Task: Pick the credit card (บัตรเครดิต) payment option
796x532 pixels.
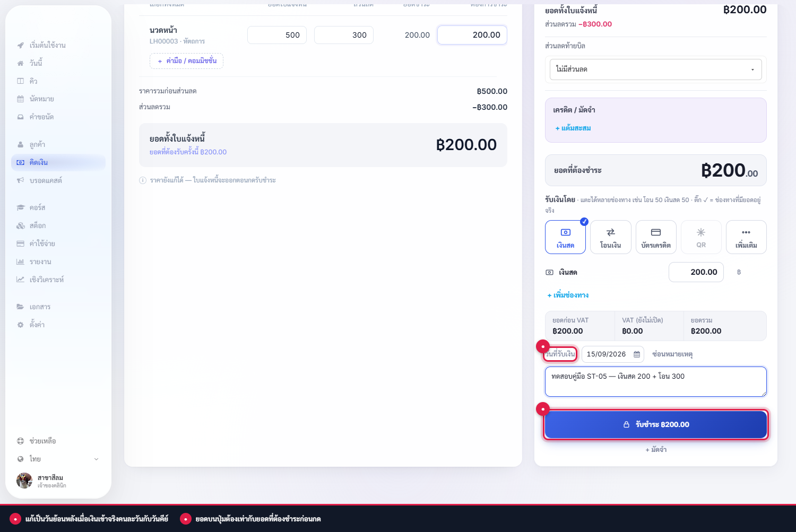Action: [x=656, y=237]
